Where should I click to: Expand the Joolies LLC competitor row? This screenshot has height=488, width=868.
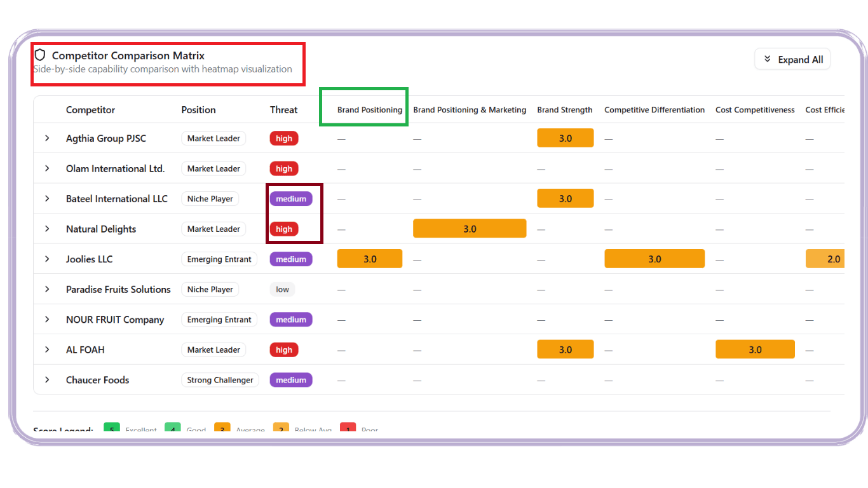click(47, 259)
